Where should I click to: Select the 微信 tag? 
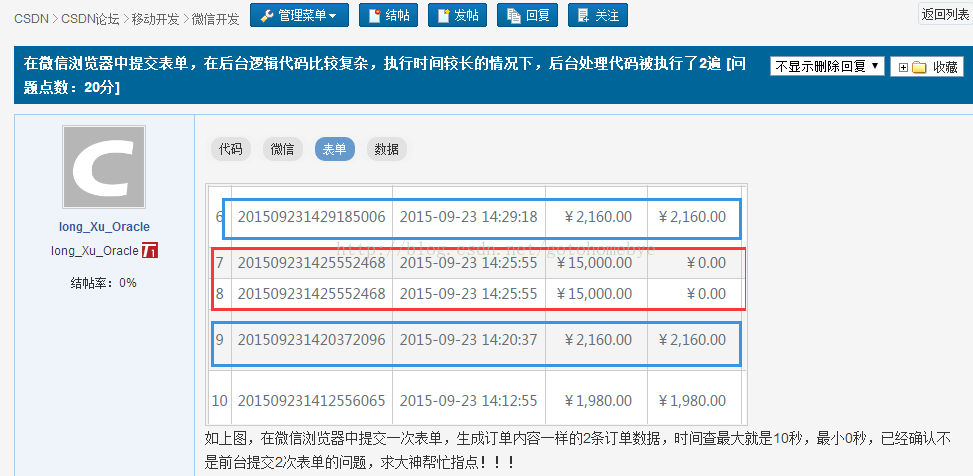[283, 149]
